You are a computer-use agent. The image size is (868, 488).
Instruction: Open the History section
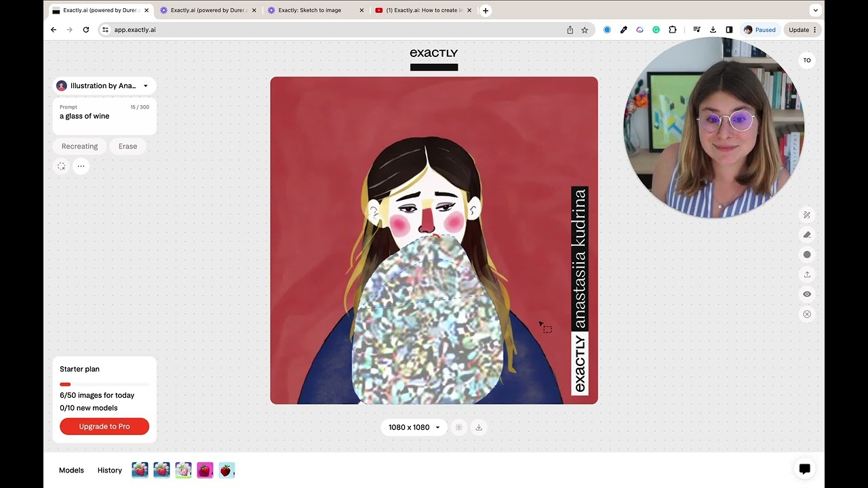click(109, 470)
